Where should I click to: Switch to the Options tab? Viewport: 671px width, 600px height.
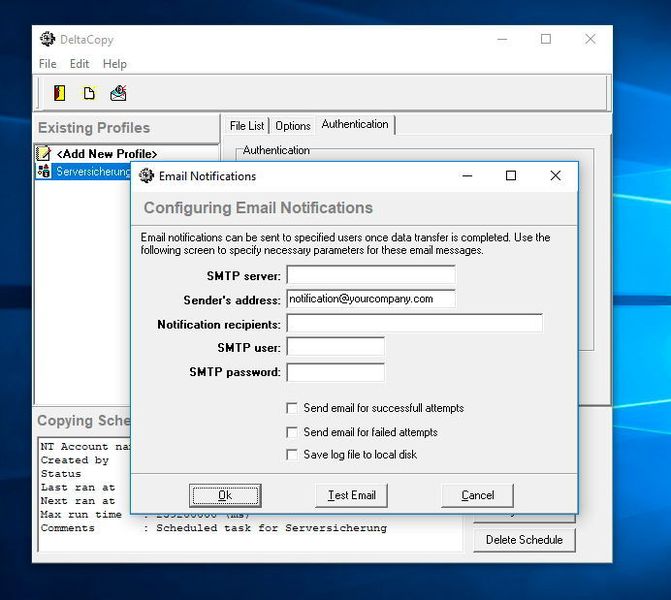pos(293,126)
